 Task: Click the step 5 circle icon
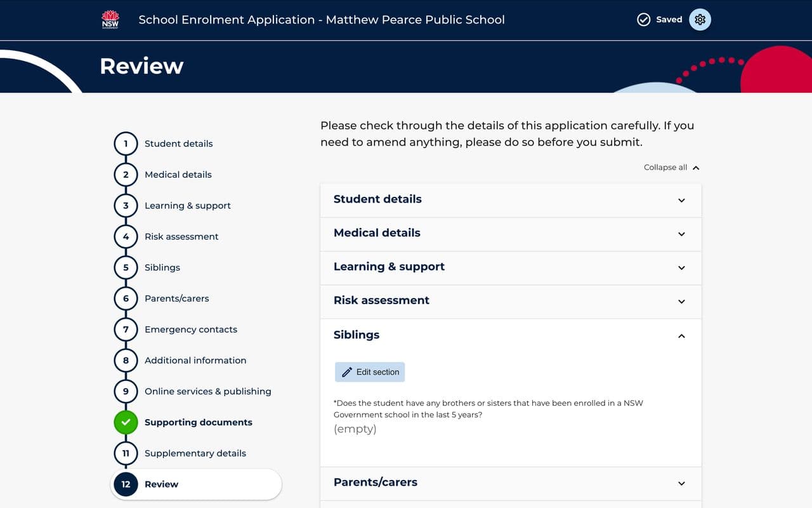[x=126, y=267]
